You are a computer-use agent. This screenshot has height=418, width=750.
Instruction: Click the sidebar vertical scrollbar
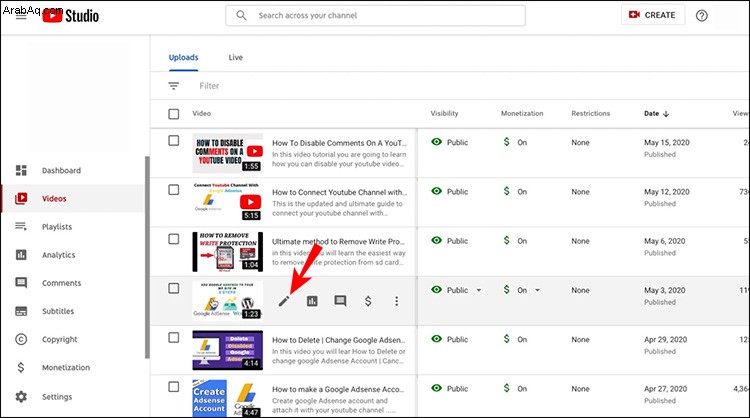pos(147,257)
